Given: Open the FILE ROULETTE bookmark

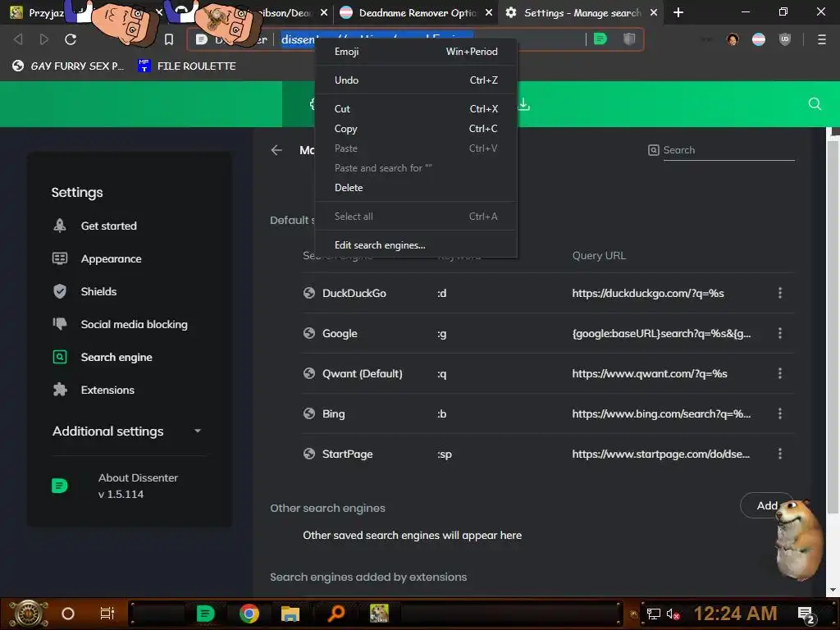Looking at the screenshot, I should [186, 66].
